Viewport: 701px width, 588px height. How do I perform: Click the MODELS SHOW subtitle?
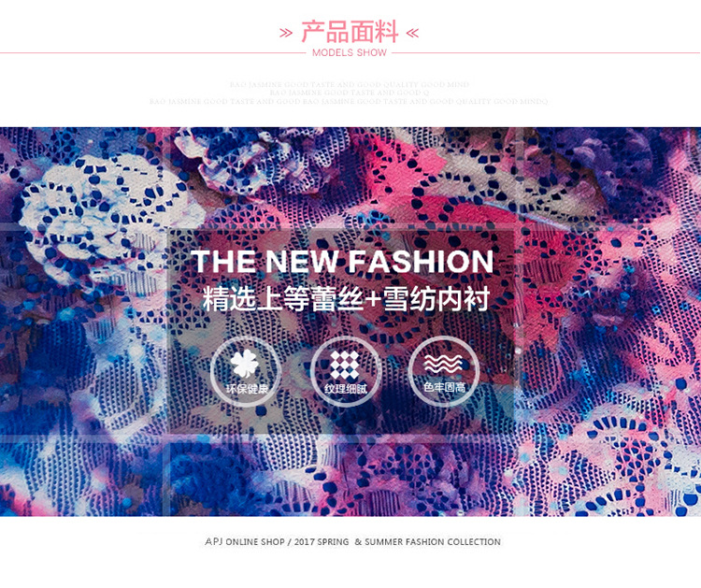tap(350, 52)
